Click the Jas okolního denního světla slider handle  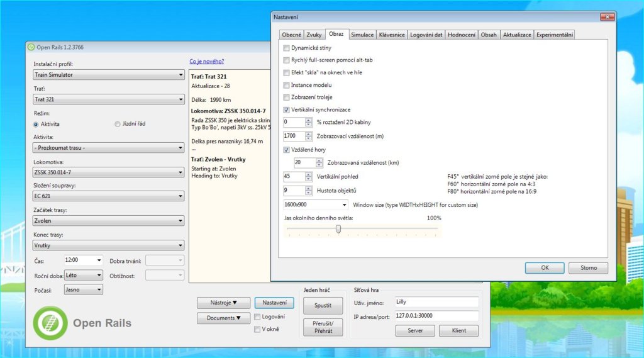338,229
